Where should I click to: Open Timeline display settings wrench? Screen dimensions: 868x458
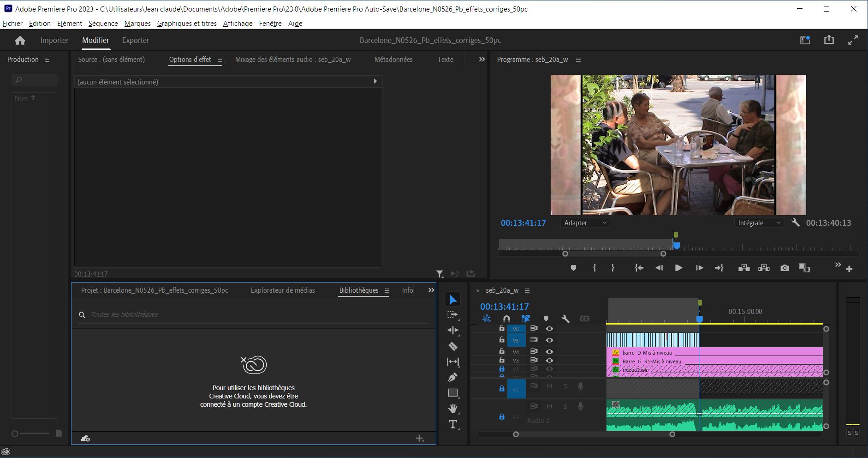tap(565, 319)
